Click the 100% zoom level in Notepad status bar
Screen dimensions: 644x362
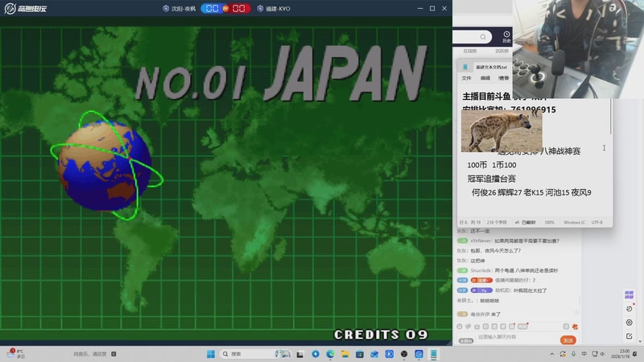(549, 223)
